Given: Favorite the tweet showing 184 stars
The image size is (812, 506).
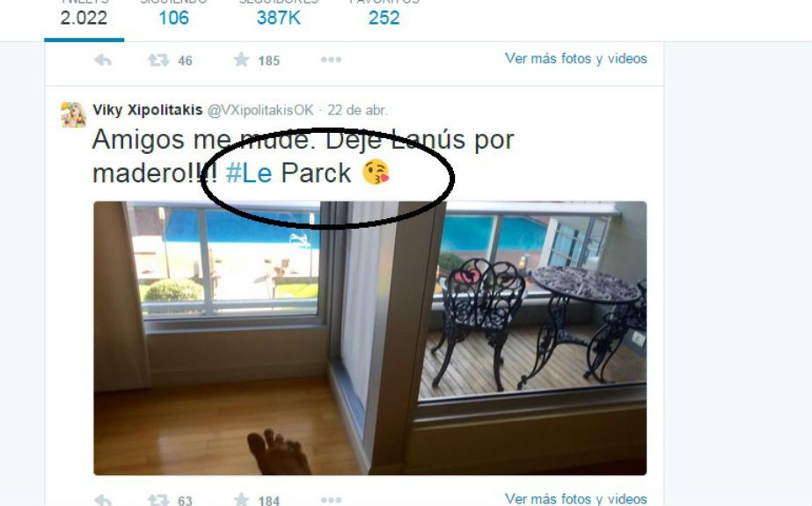Looking at the screenshot, I should (x=241, y=500).
